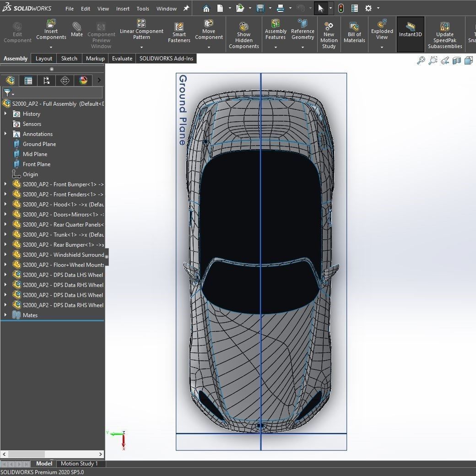Image resolution: width=476 pixels, height=476 pixels.
Task: Print the document
Action: tap(281, 8)
